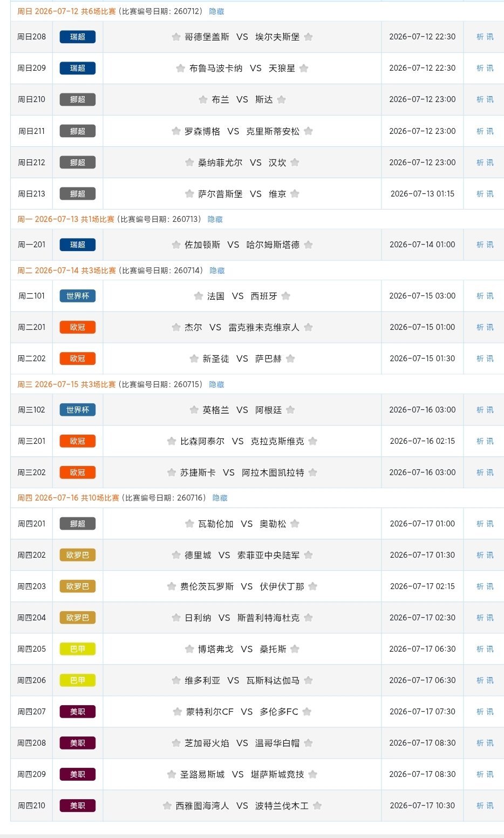Toggle the star for 雷克雅未克维京人
This screenshot has width=504, height=838.
point(308,327)
